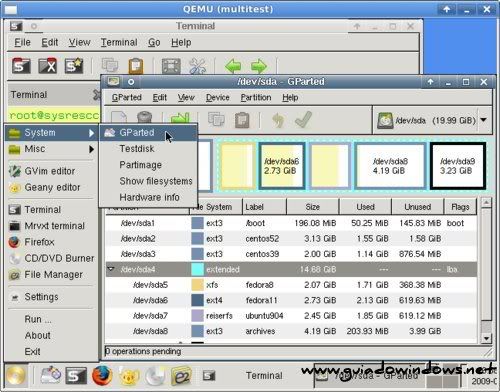Open Settings from the start menu
Viewport: 500px width, 392px height.
pyautogui.click(x=41, y=297)
